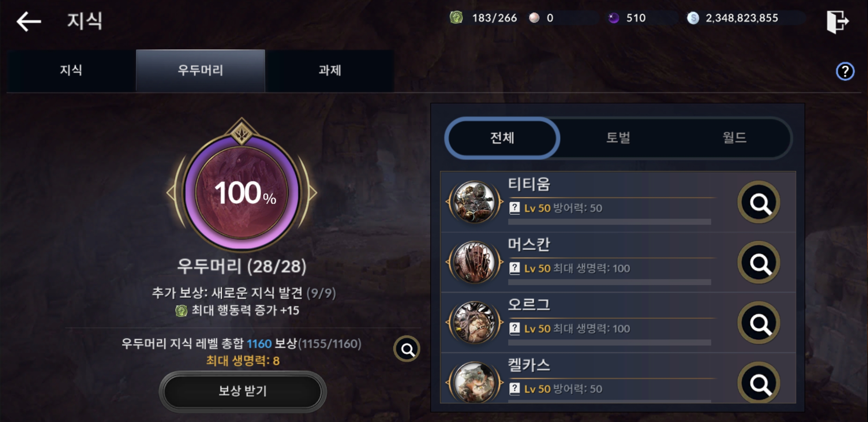
Task: Inspect 오르그 with its magnifier icon
Action: tap(759, 323)
